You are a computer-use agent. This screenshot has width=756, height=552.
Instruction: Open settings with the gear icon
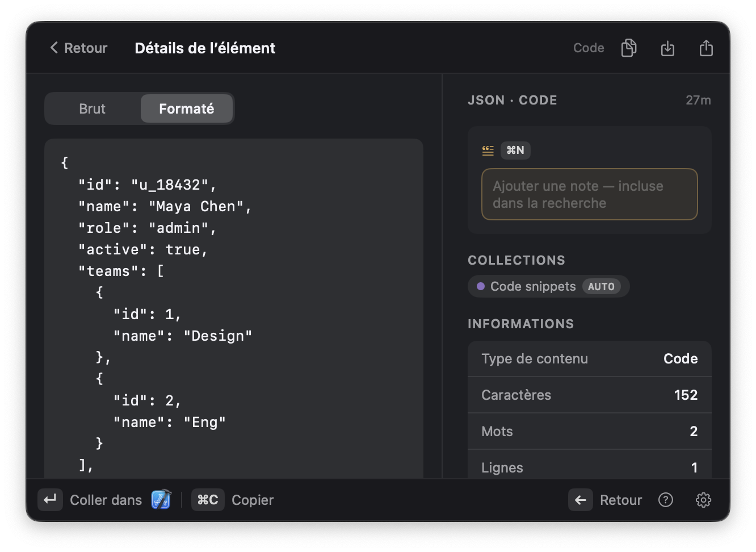point(703,500)
